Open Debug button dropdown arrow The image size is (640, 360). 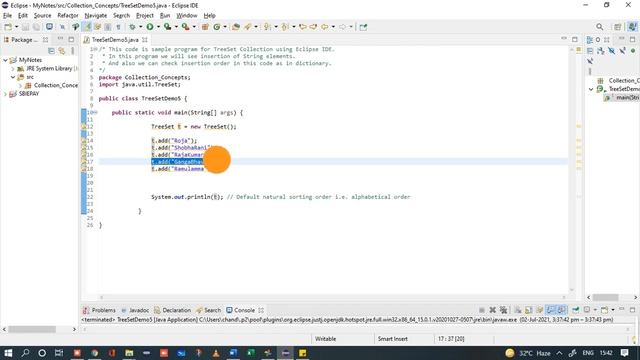click(140, 27)
